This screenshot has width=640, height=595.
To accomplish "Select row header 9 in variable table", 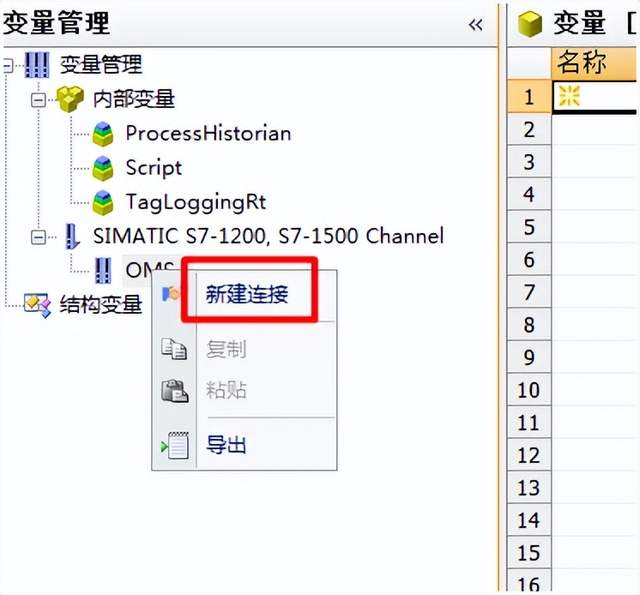I will [x=529, y=357].
